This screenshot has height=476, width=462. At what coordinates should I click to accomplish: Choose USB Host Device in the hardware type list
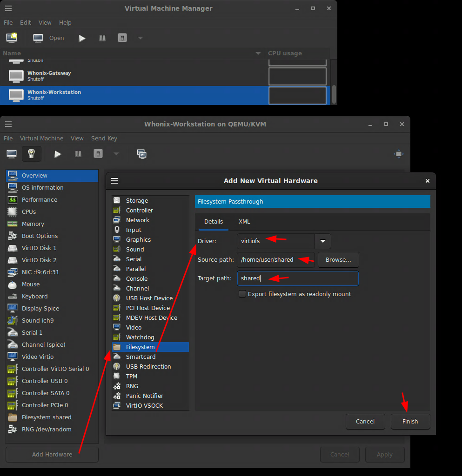(150, 298)
